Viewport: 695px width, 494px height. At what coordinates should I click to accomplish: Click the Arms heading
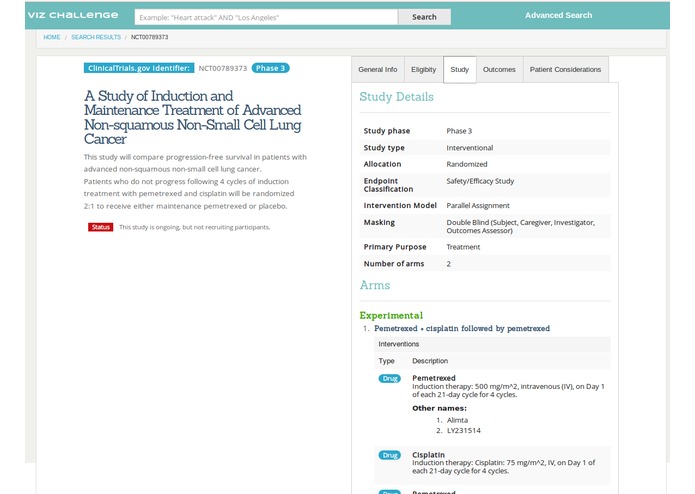point(375,285)
